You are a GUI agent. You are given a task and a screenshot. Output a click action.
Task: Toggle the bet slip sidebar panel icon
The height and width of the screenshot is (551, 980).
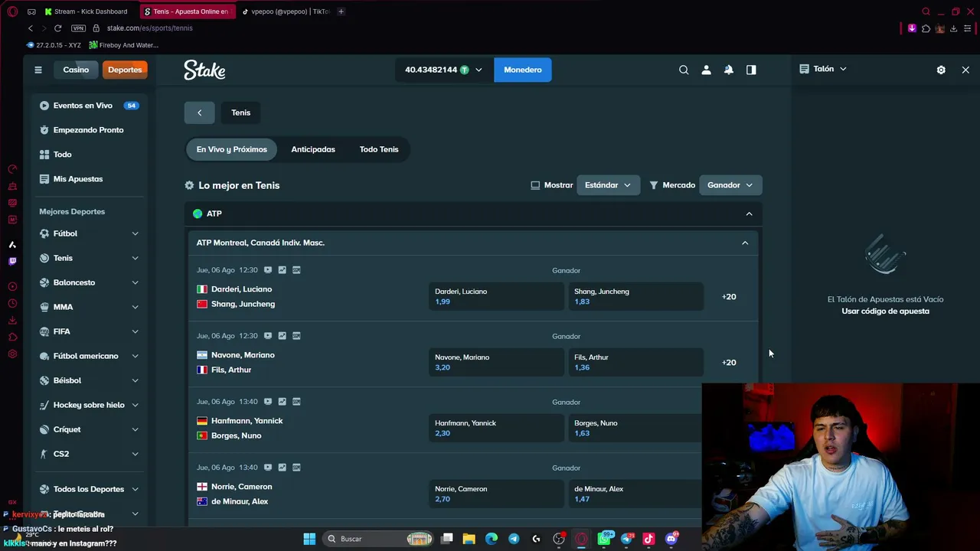click(751, 70)
